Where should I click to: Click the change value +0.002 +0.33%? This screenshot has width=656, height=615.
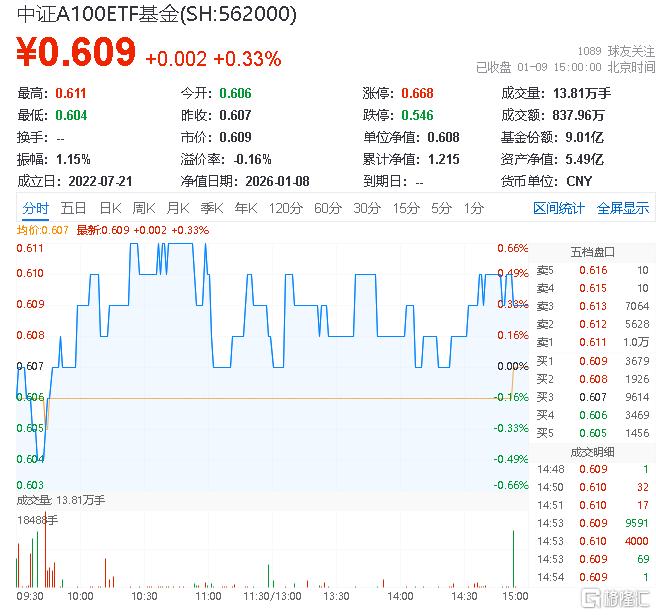213,59
